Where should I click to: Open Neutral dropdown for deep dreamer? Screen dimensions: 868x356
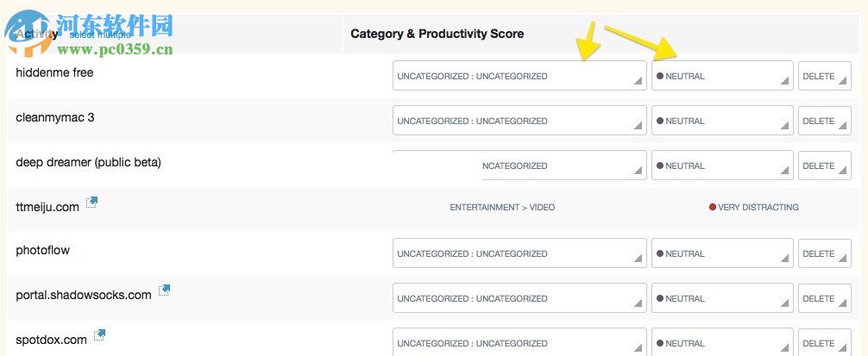pos(721,166)
